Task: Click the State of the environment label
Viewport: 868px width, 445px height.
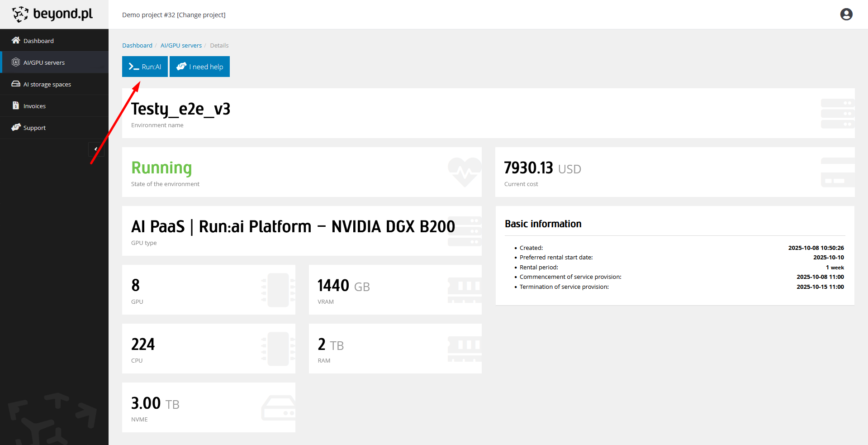Action: click(x=165, y=184)
